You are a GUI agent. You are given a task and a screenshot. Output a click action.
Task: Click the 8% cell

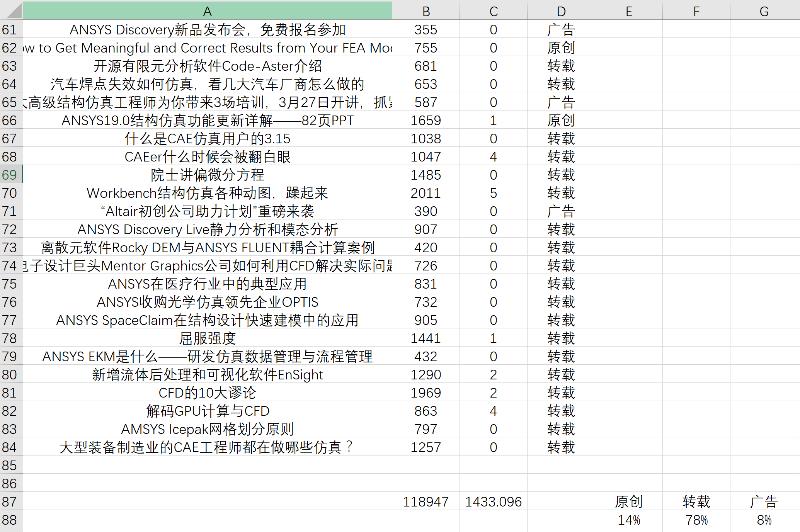(x=764, y=520)
